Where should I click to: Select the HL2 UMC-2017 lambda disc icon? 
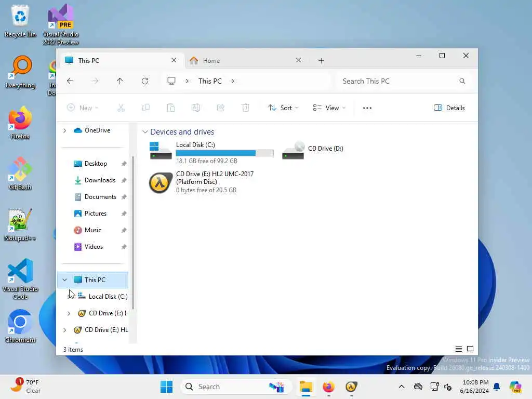(160, 182)
